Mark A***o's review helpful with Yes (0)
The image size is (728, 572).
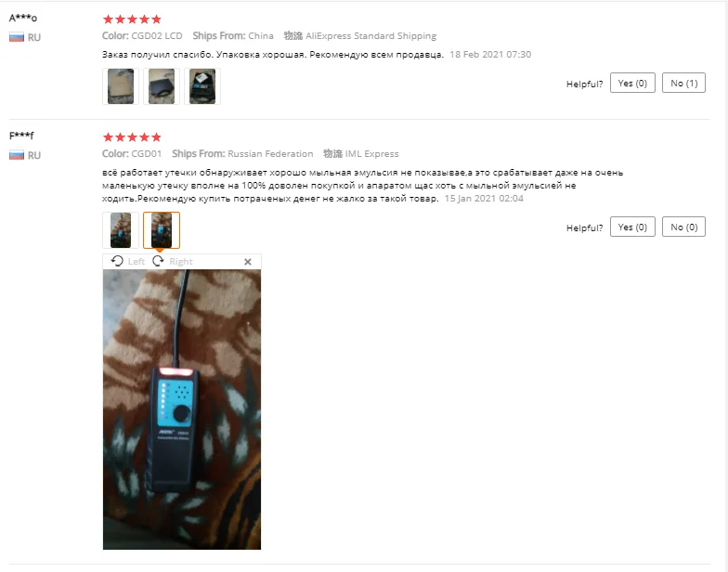pyautogui.click(x=632, y=84)
